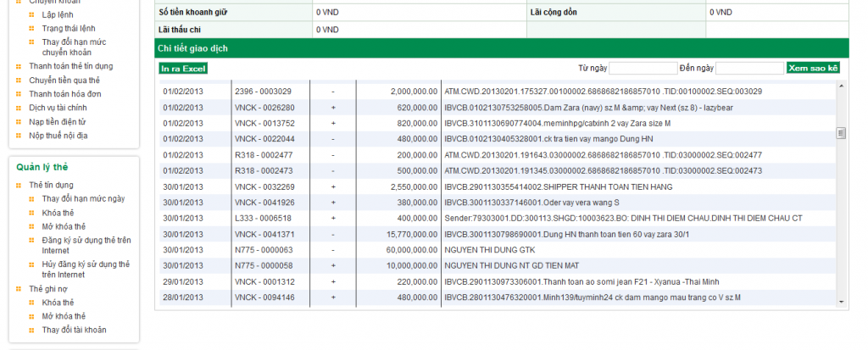
Task: Focus the Từ ngày date field
Action: tap(643, 68)
